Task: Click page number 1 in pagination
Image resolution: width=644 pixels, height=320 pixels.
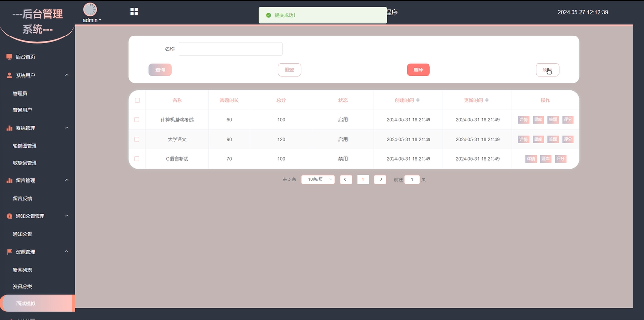Action: (363, 179)
